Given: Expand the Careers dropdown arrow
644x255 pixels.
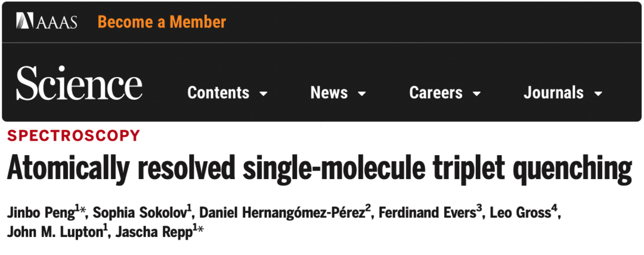Looking at the screenshot, I should (x=476, y=94).
